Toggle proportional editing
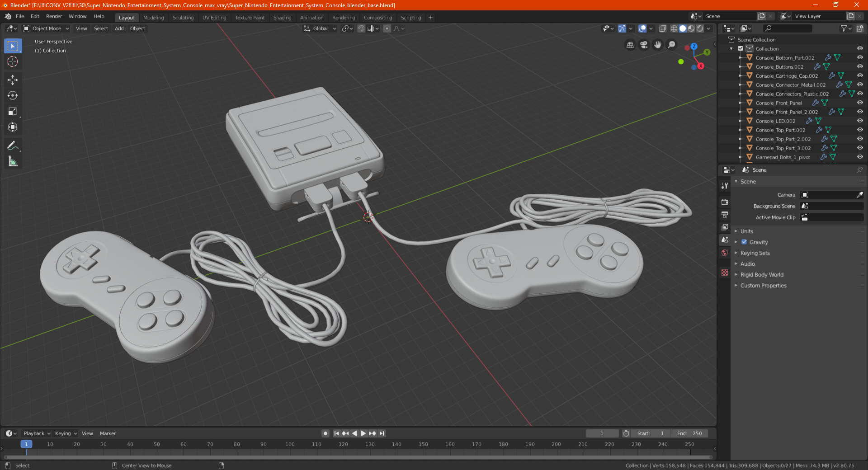The height and width of the screenshot is (470, 868). point(387,28)
